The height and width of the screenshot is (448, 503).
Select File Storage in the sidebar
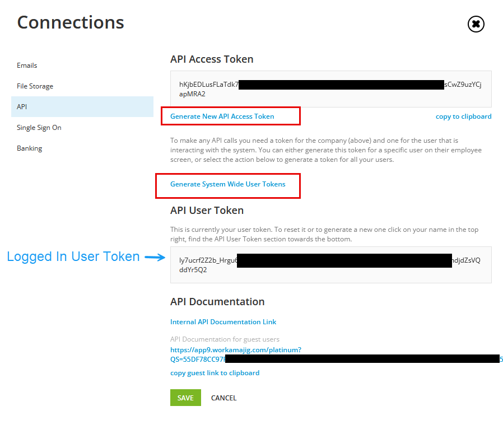[35, 86]
